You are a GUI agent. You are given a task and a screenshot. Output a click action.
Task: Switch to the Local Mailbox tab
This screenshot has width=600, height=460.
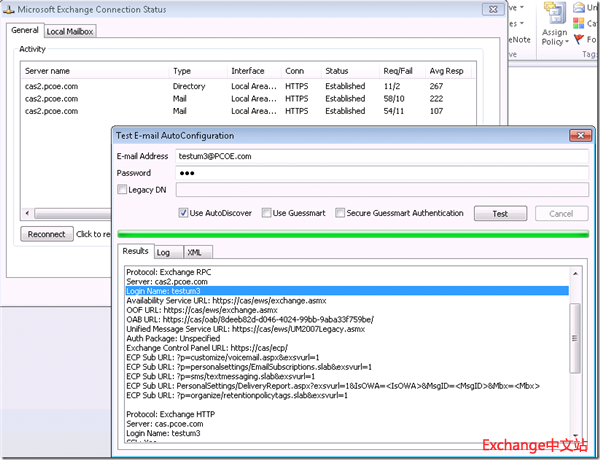pyautogui.click(x=69, y=31)
